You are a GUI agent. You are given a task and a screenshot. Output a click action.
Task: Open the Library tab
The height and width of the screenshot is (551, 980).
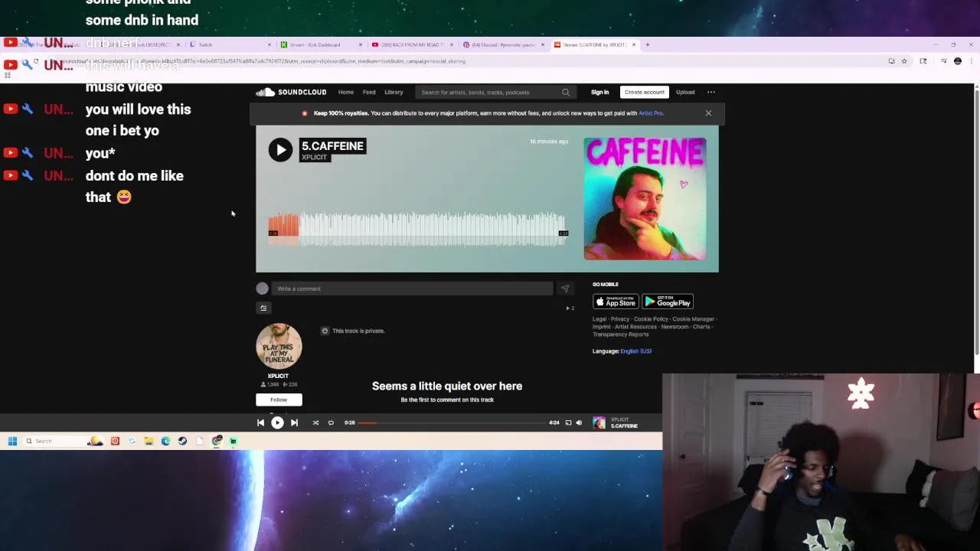pos(394,92)
